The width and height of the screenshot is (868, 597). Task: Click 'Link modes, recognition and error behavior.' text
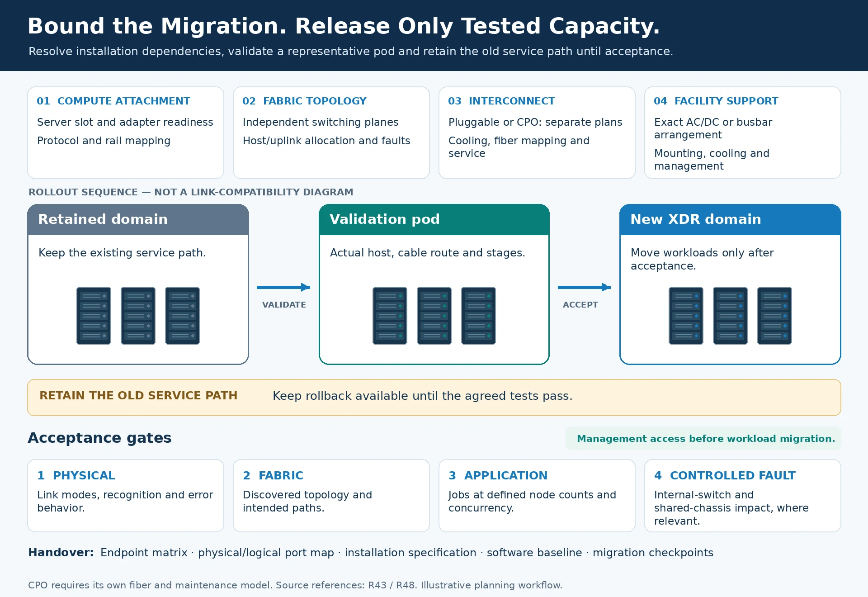tap(125, 502)
